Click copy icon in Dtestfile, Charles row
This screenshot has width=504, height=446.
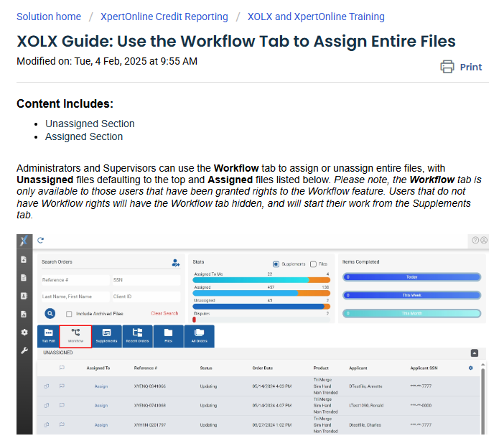(47, 424)
